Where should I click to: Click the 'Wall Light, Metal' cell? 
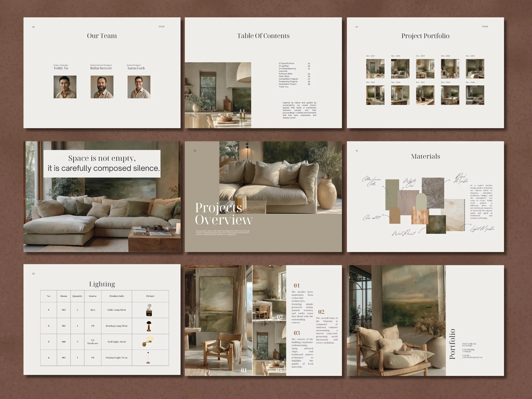(116, 342)
